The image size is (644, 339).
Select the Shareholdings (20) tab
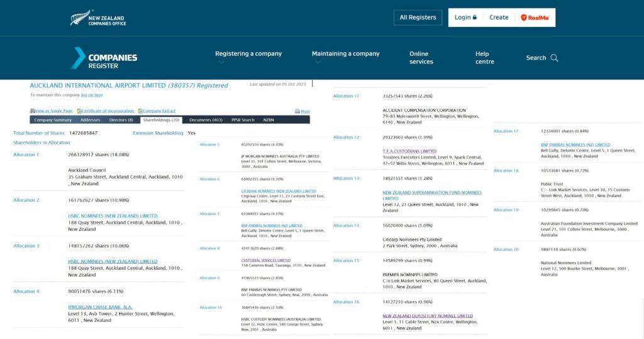(161, 120)
